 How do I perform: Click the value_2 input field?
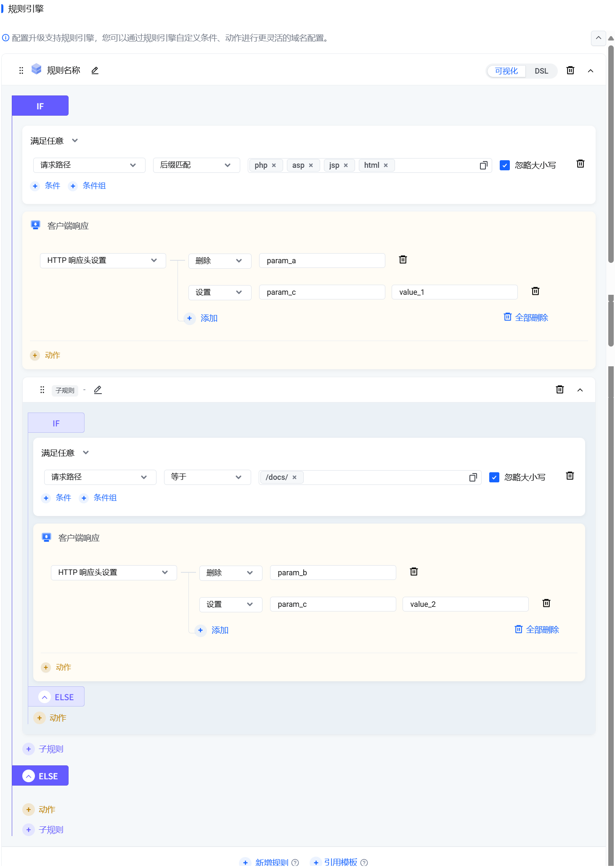click(x=465, y=604)
